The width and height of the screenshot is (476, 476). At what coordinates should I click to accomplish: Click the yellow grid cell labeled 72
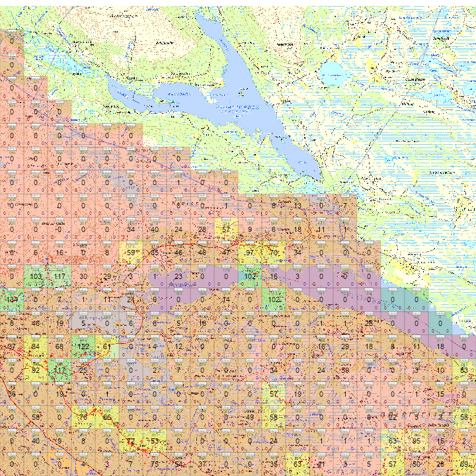pyautogui.click(x=131, y=441)
